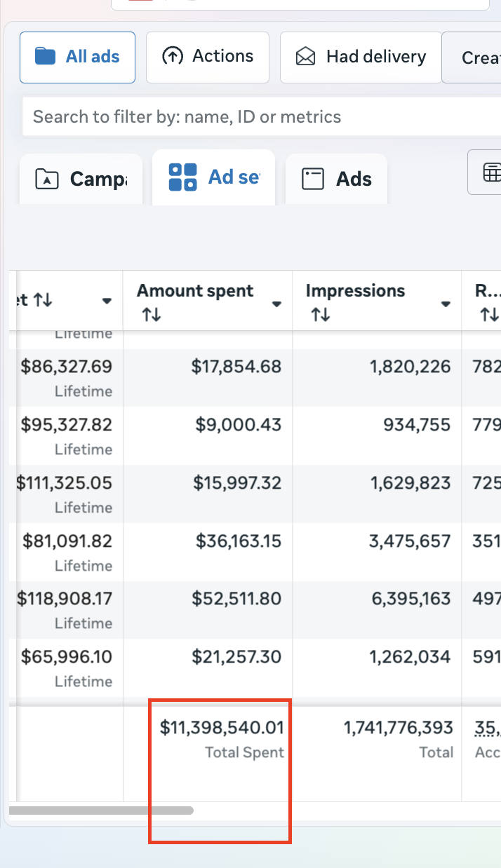Click the sort arrows on the leftmost budget column
The image size is (501, 868).
point(41,299)
